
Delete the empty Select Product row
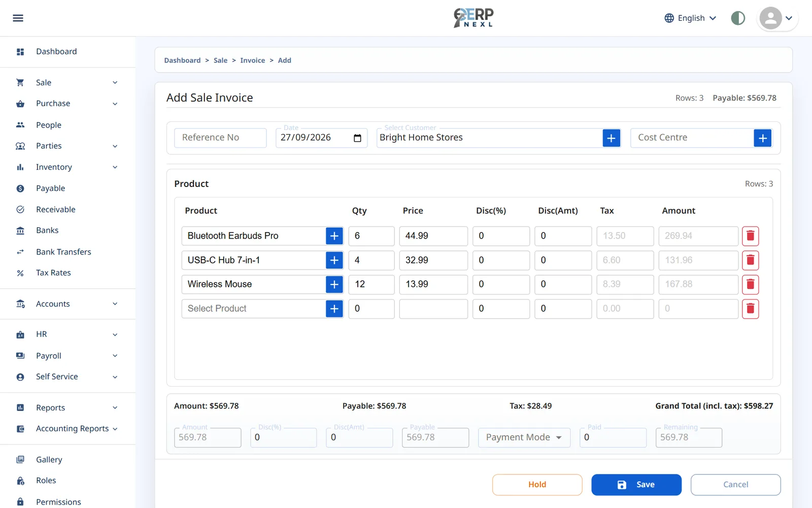point(750,309)
